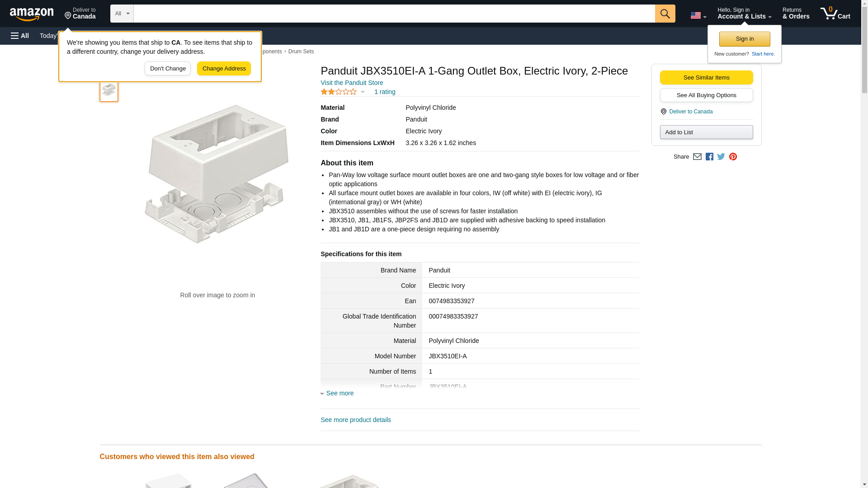Screen dimensions: 868x488
Task: Expand See more specifications
Action: [340, 393]
